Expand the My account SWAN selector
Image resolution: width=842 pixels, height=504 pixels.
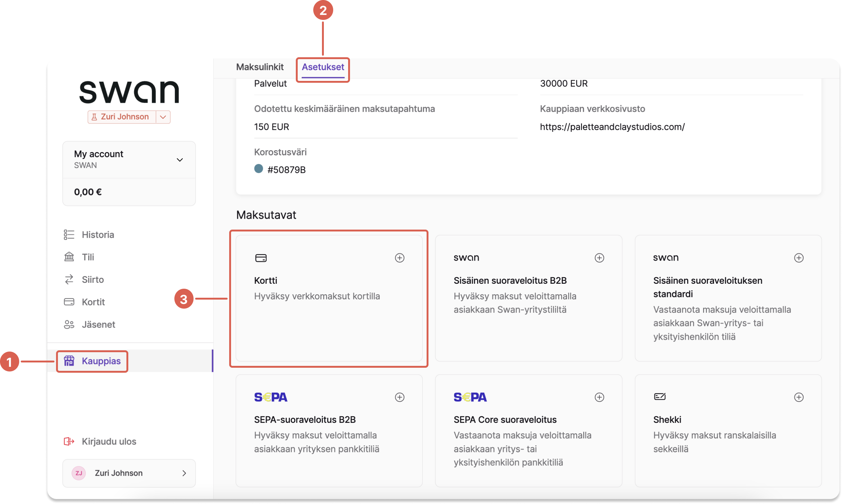[x=129, y=160]
